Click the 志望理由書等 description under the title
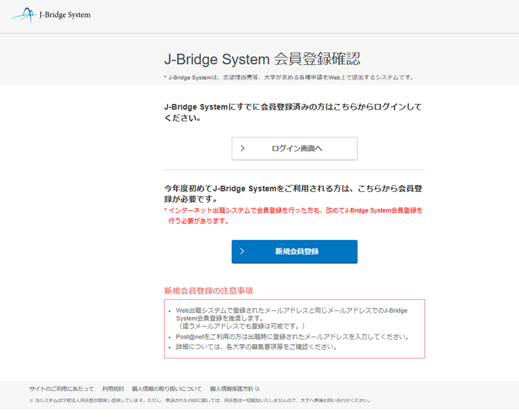Image resolution: width=519 pixels, height=420 pixels. (x=290, y=78)
